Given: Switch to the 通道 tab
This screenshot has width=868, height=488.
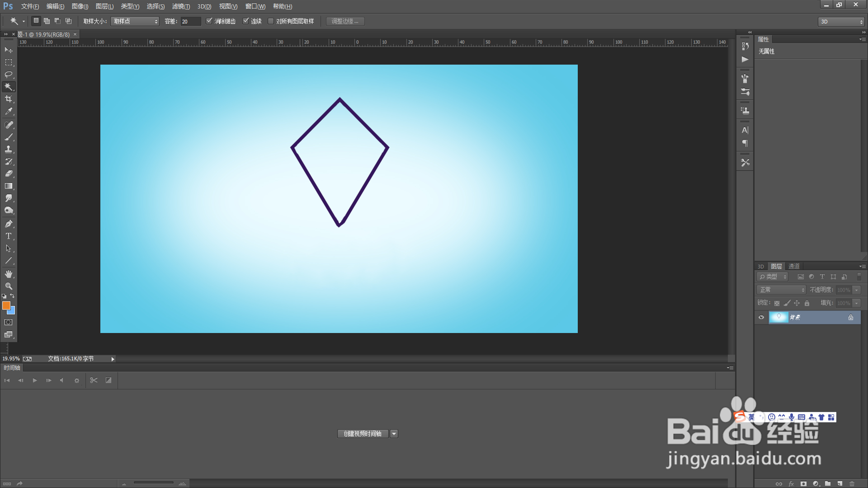Looking at the screenshot, I should (794, 266).
